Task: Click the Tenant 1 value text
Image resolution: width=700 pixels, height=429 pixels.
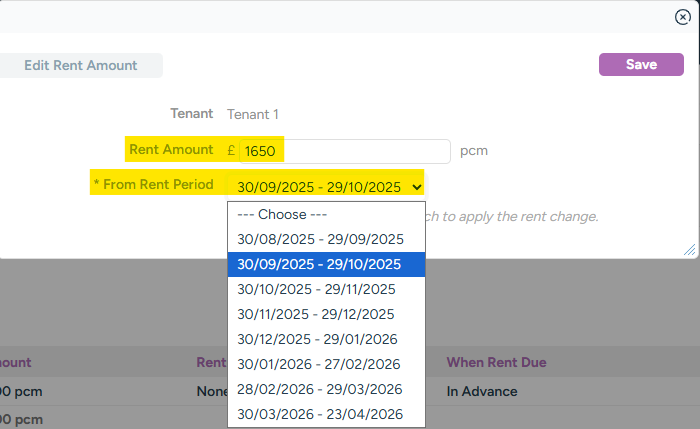Action: 252,114
